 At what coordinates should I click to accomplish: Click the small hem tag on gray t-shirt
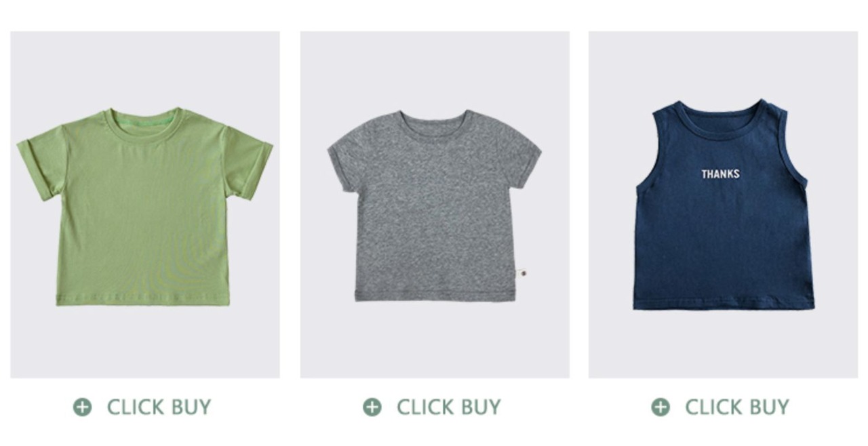point(521,272)
